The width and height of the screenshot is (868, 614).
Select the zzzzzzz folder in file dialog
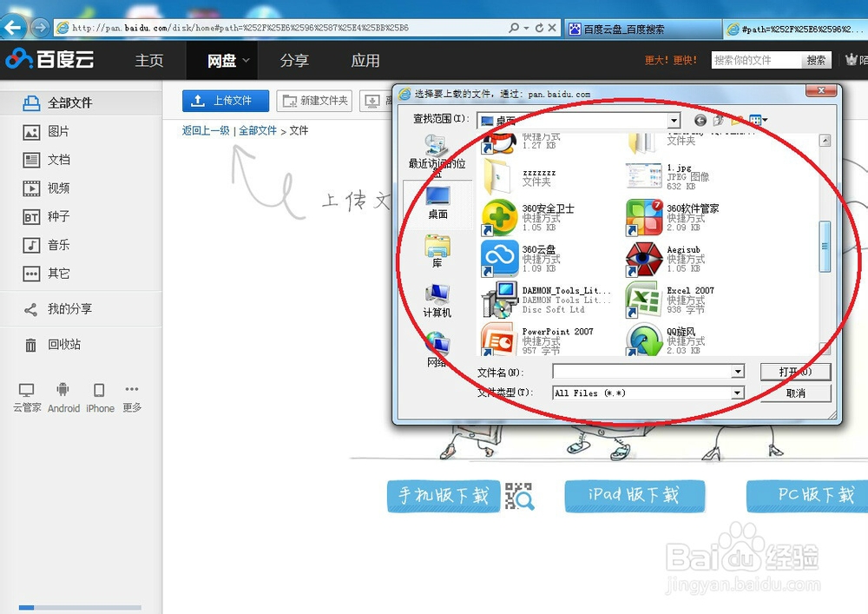[x=520, y=177]
